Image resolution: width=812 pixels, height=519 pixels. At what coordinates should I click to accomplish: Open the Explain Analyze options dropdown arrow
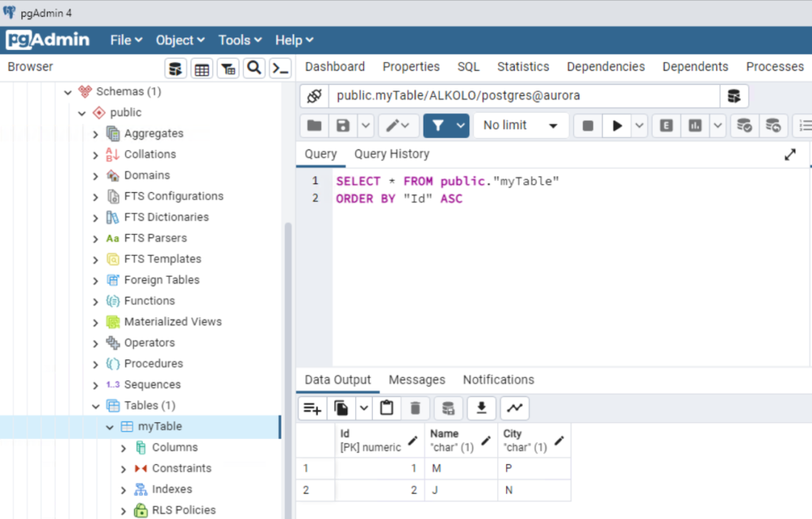tap(718, 125)
